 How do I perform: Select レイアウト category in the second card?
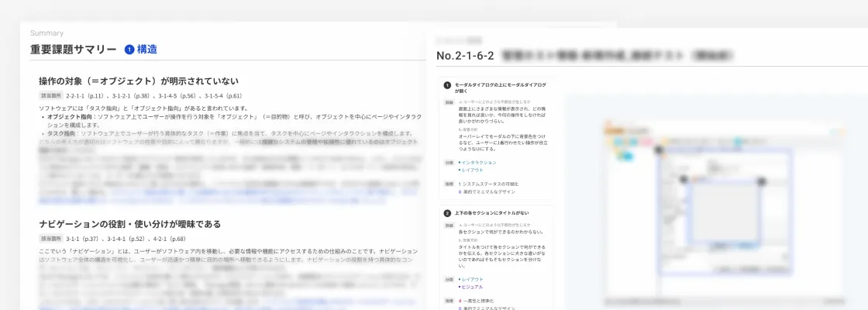click(x=472, y=280)
